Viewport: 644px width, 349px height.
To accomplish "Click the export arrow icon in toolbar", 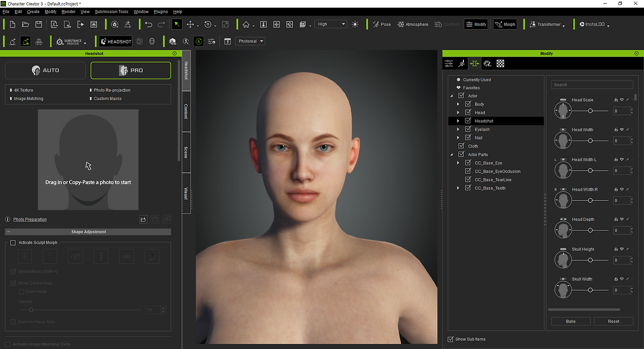I will 80,24.
